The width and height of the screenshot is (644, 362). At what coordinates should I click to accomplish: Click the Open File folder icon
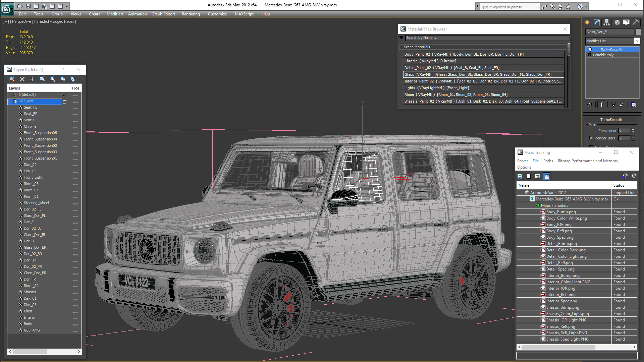(20, 6)
